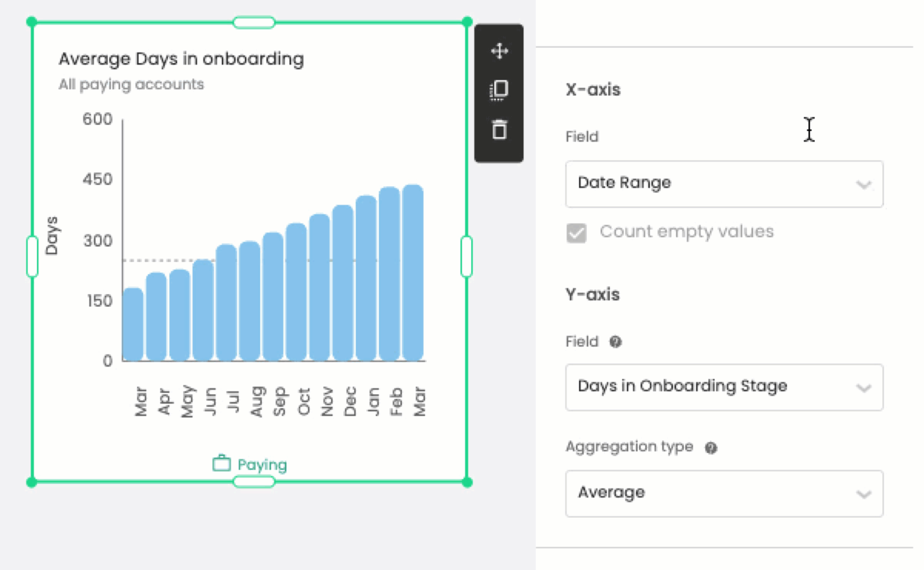The width and height of the screenshot is (924, 570).
Task: Click the move widget icon
Action: coord(500,51)
